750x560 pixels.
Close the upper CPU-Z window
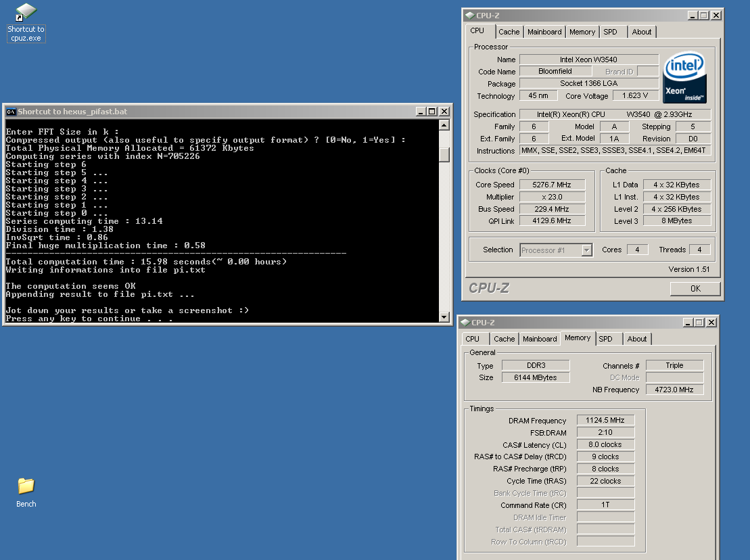716,16
